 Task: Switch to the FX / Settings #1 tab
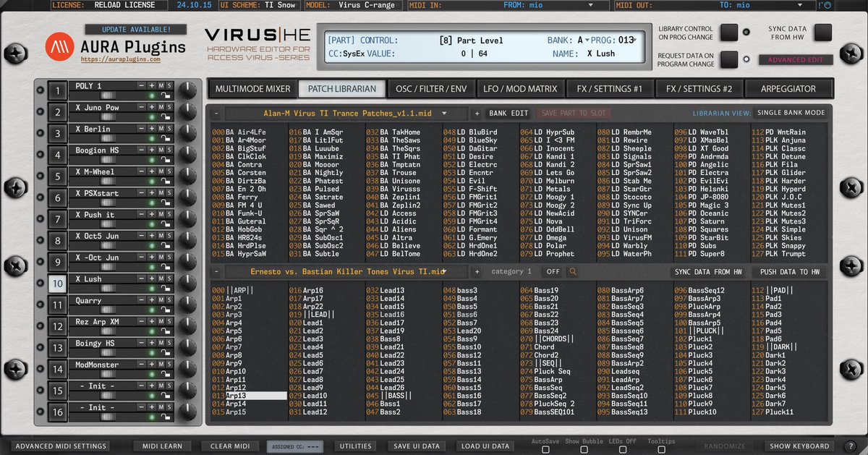tap(610, 89)
